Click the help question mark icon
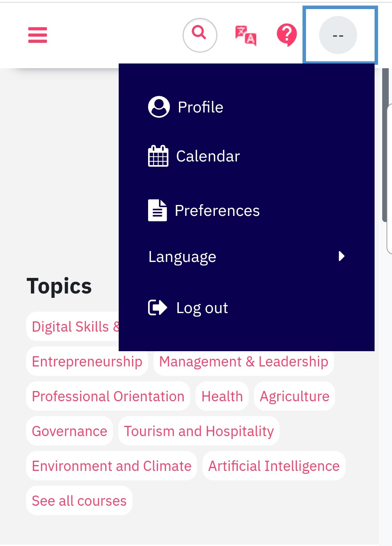 tap(287, 35)
